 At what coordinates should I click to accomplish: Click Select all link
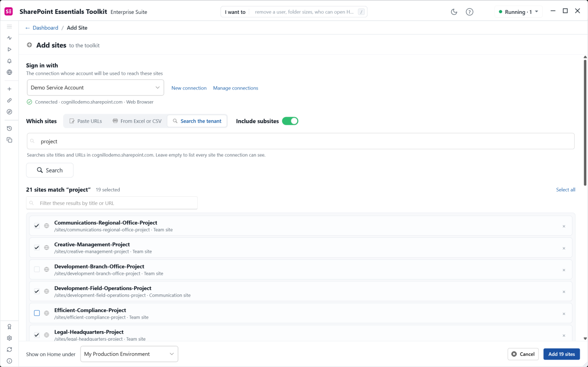(566, 190)
